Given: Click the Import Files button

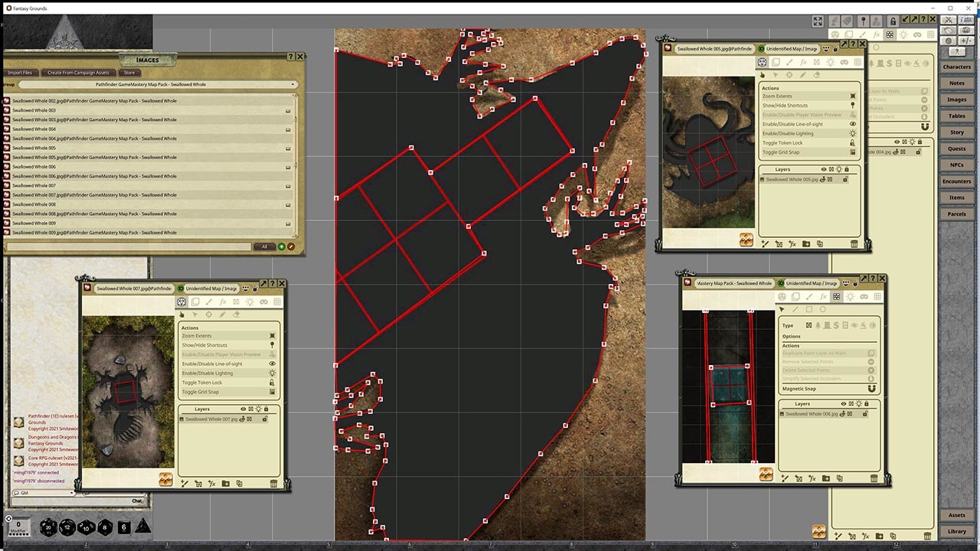Looking at the screenshot, I should click(21, 73).
